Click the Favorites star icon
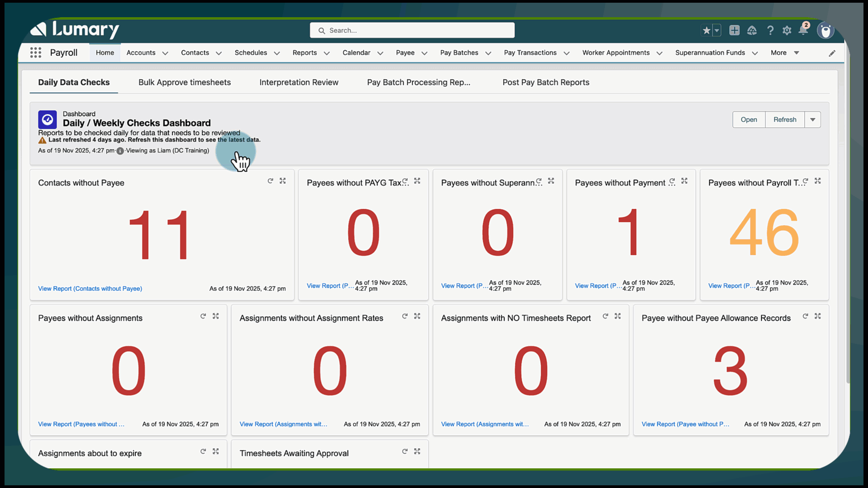This screenshot has height=488, width=868. click(x=707, y=30)
